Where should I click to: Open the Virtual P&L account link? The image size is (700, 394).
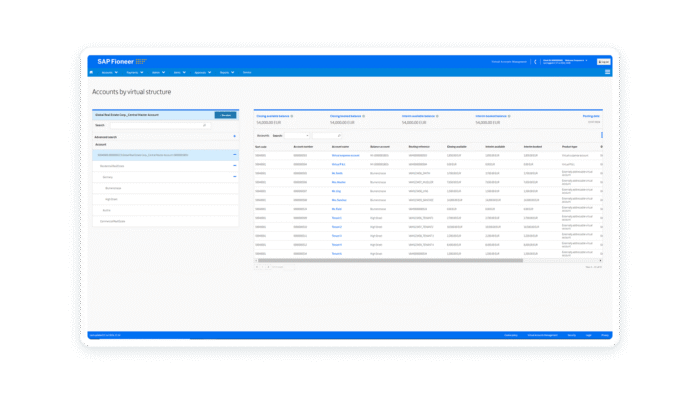(x=338, y=164)
